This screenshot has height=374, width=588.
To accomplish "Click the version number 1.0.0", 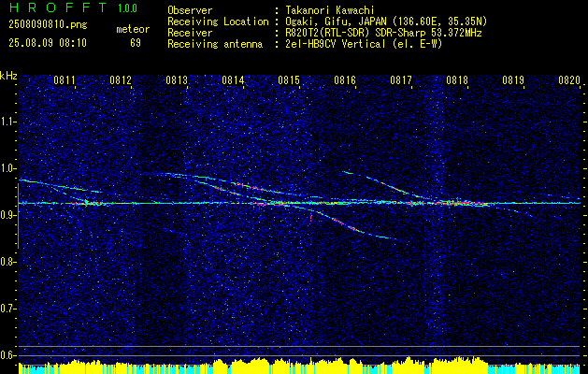I will [x=127, y=8].
